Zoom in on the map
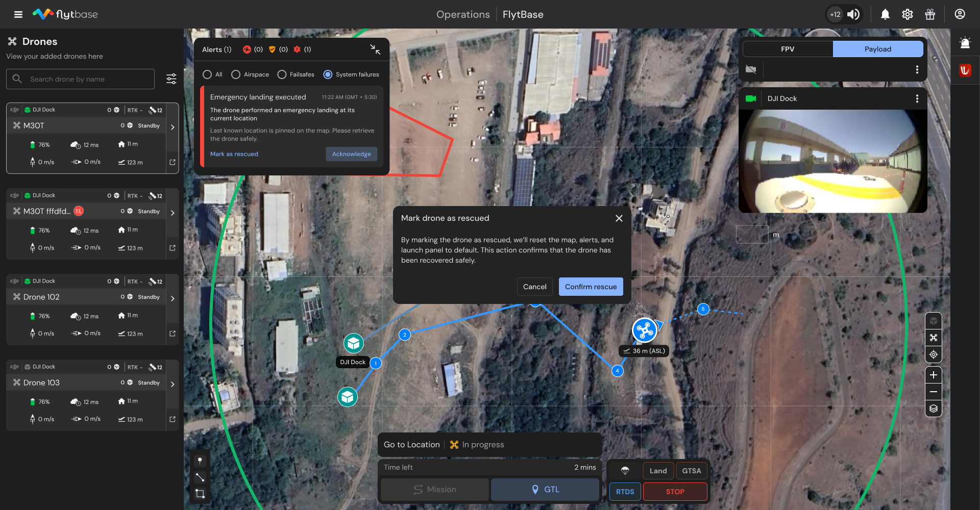The image size is (980, 510). (x=934, y=375)
